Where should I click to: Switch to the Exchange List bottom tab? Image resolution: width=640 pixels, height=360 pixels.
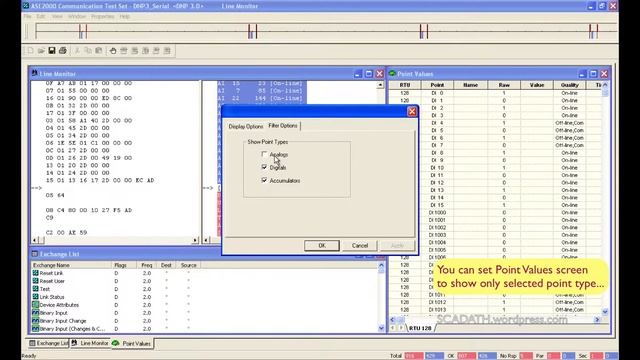point(49,343)
